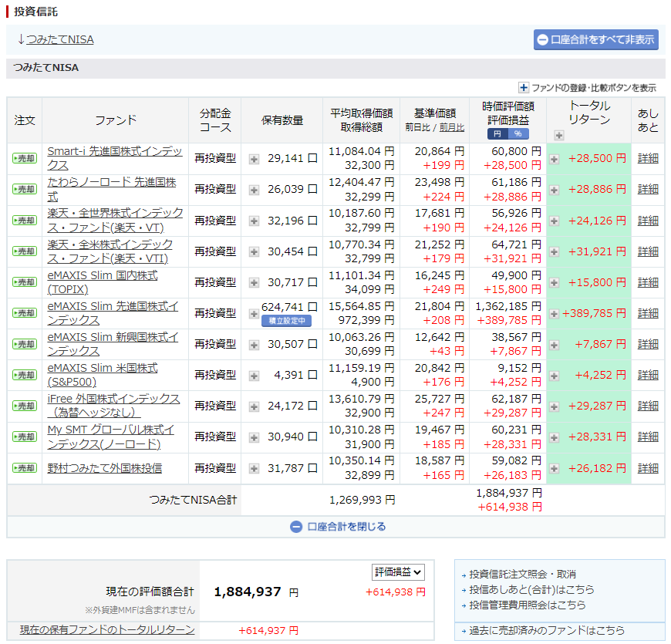Open 詳細 link for Smart-i row

pyautogui.click(x=648, y=158)
